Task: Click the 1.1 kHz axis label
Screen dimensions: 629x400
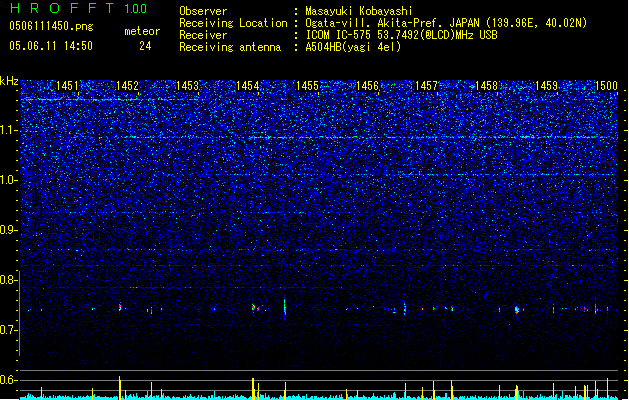Action: [x=8, y=130]
